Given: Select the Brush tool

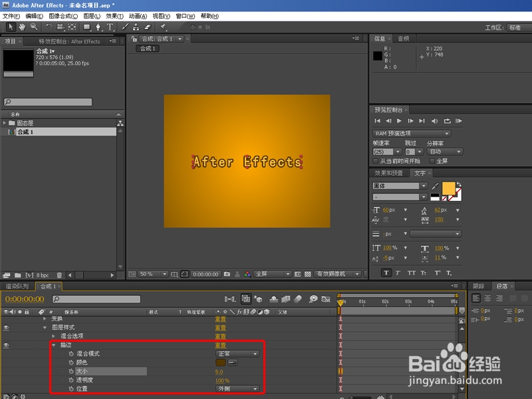Looking at the screenshot, I should pos(125,27).
